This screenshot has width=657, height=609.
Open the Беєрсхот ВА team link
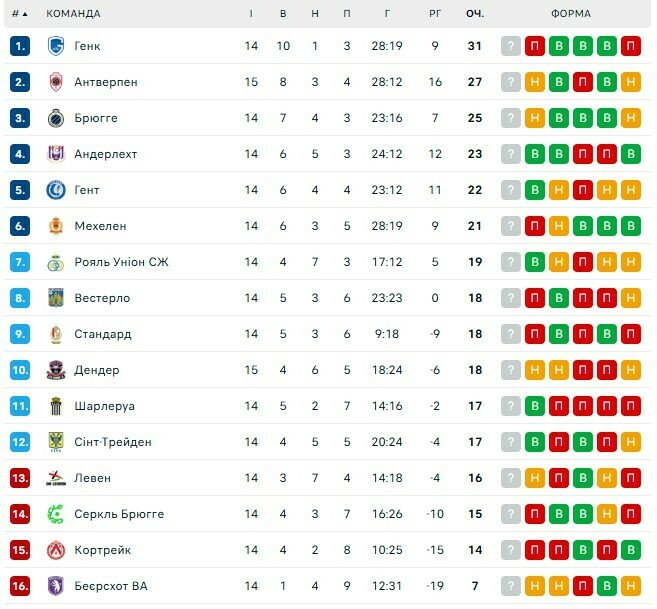[x=111, y=586]
